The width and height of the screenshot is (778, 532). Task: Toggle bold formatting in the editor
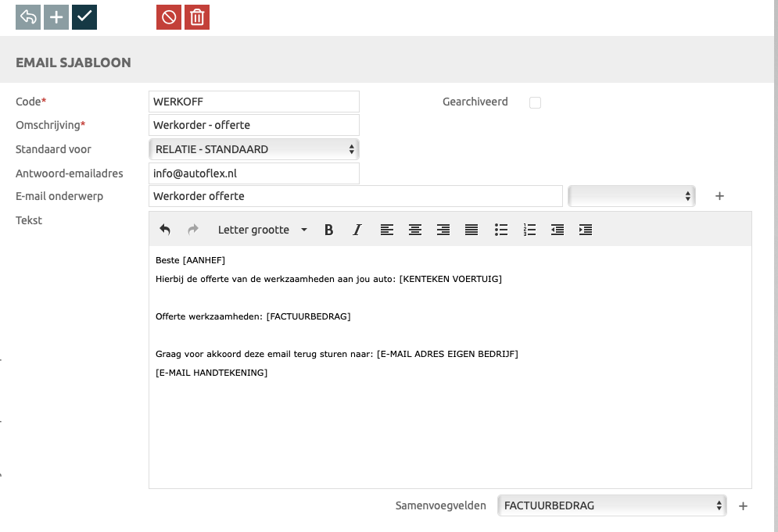(x=328, y=230)
